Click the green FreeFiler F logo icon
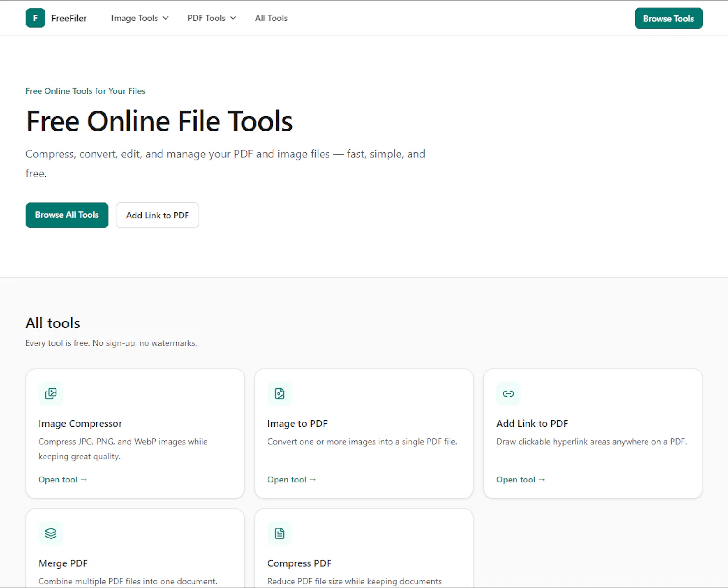 click(x=35, y=18)
